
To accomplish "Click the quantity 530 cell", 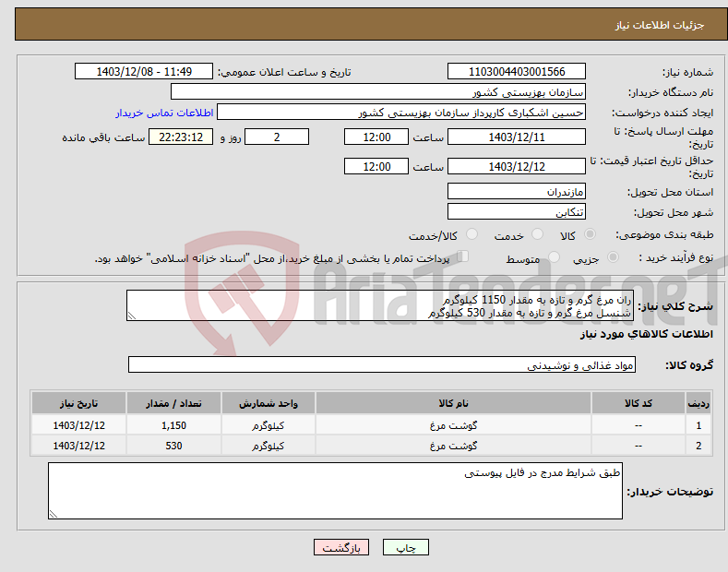I will tap(173, 446).
